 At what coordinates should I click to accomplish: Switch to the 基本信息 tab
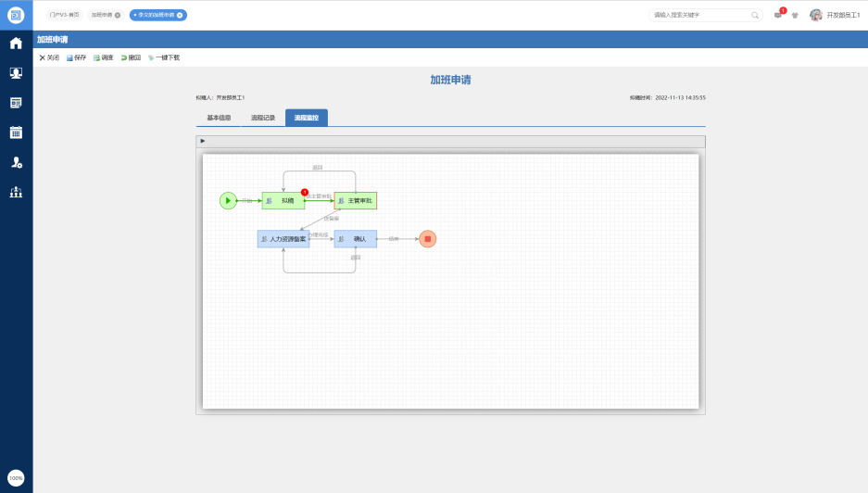pos(219,118)
